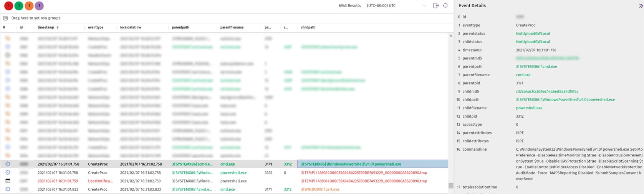The width and height of the screenshot is (644, 194).
Task: Sort by the timestamp column header
Action: 46,28
